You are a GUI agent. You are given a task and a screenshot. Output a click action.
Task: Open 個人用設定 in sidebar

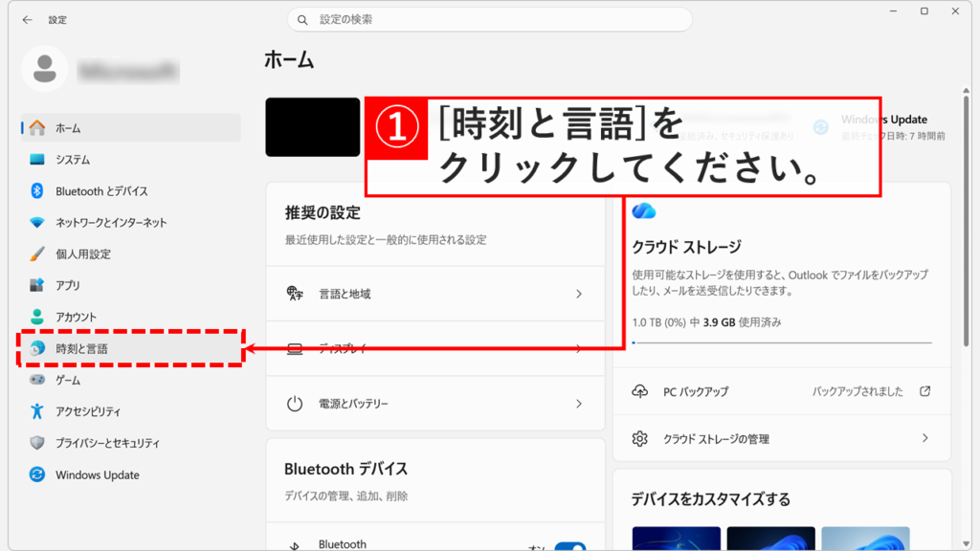point(130,254)
